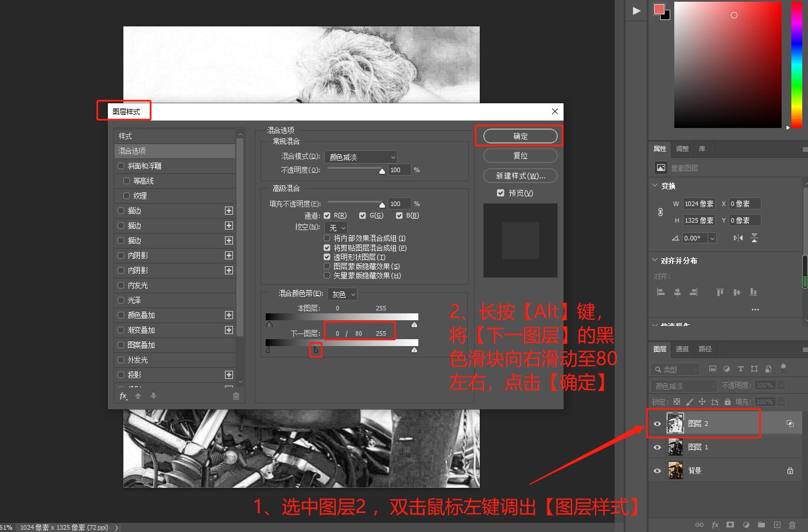Open rotation angle dropdown arrow
Image resolution: width=808 pixels, height=532 pixels.
coord(712,238)
